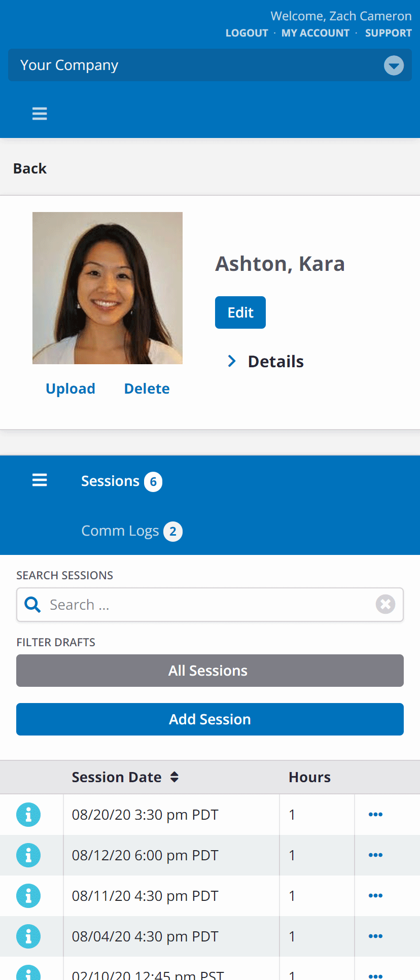The height and width of the screenshot is (980, 420).
Task: Click info icon for 08/11/20 session
Action: point(28,896)
